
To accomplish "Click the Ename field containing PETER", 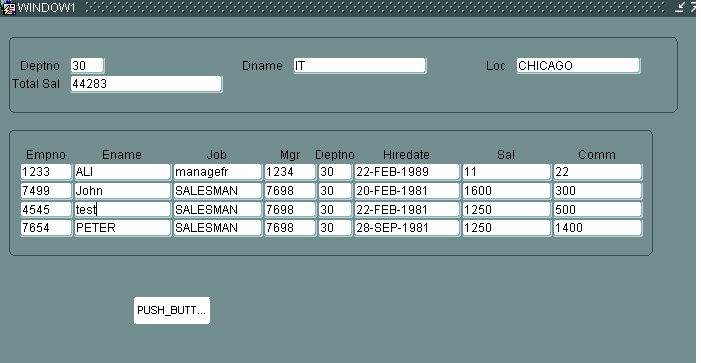I will pyautogui.click(x=122, y=228).
